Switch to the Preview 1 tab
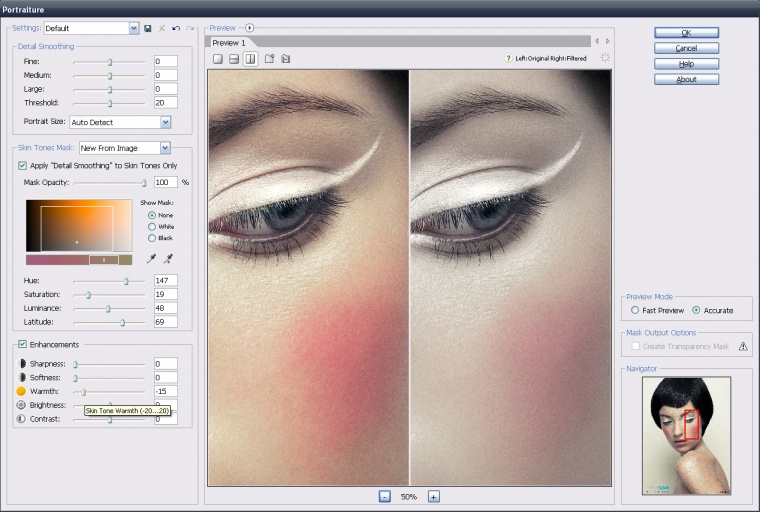This screenshot has width=760, height=512. tap(229, 43)
